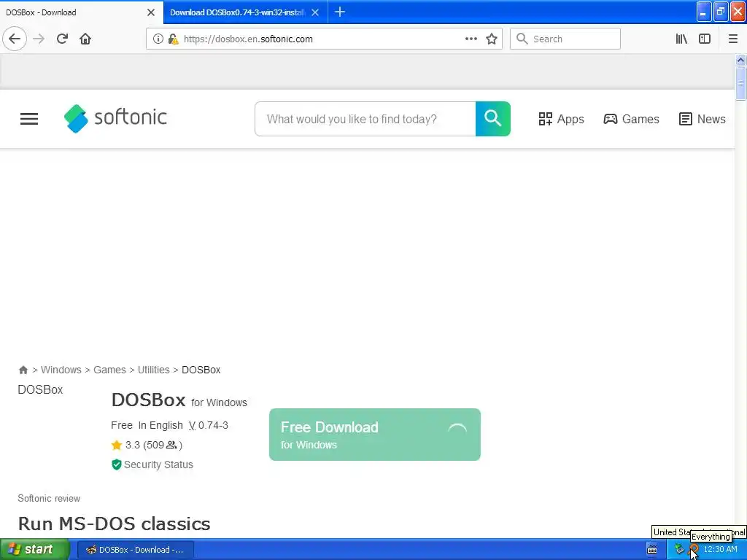The height and width of the screenshot is (560, 747).
Task: Click the 3.3 (509) rating
Action: click(147, 445)
